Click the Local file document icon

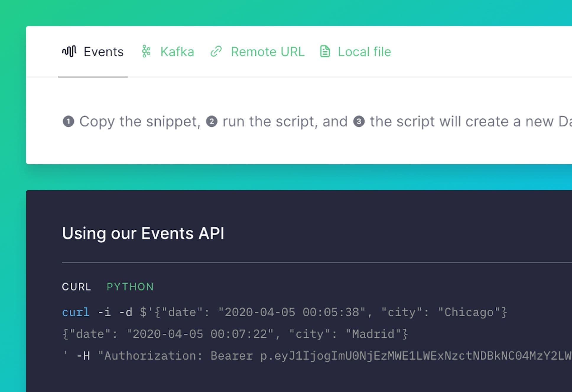[x=325, y=51]
